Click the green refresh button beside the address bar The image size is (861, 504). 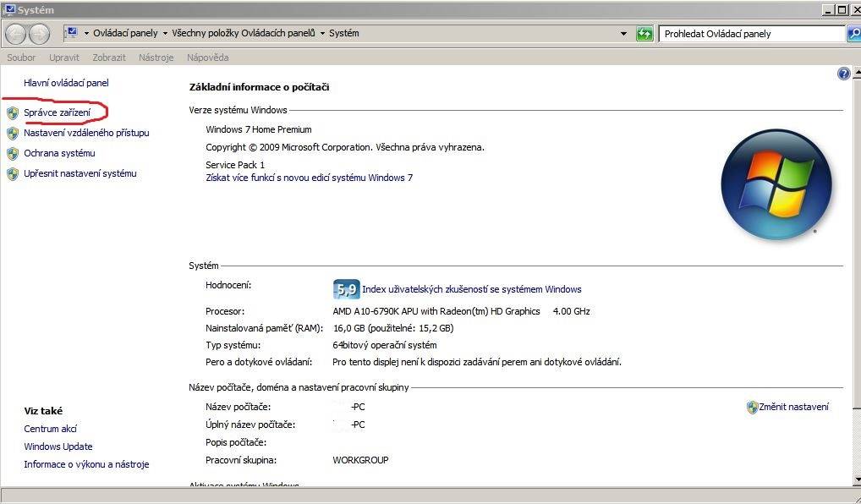point(644,34)
